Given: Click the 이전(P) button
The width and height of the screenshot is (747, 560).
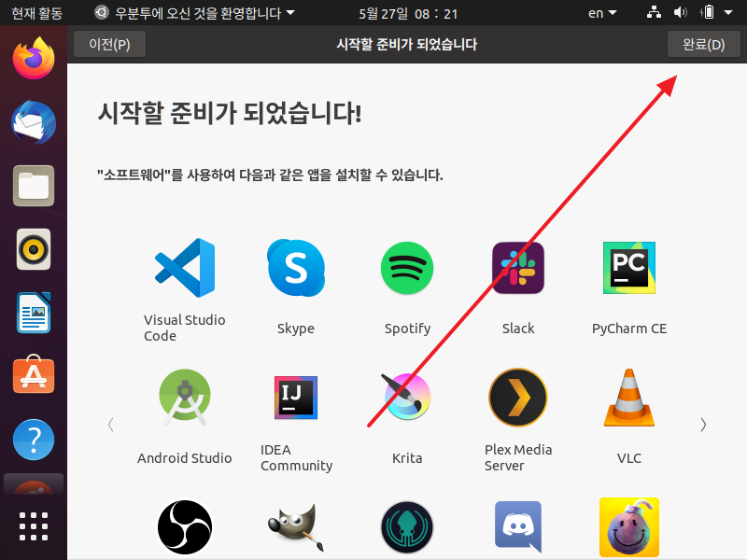Looking at the screenshot, I should [109, 44].
